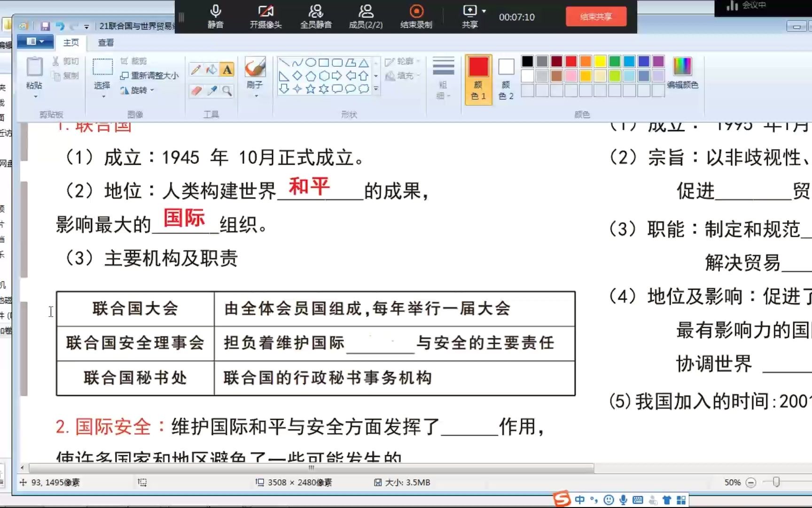Click the Brushes (刷子) icon
The width and height of the screenshot is (812, 508).
pyautogui.click(x=255, y=67)
